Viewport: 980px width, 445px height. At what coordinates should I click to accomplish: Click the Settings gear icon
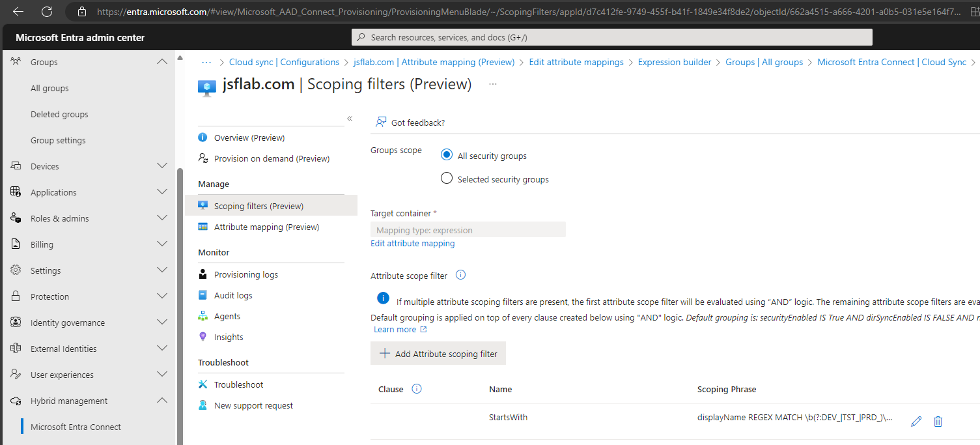coord(16,270)
